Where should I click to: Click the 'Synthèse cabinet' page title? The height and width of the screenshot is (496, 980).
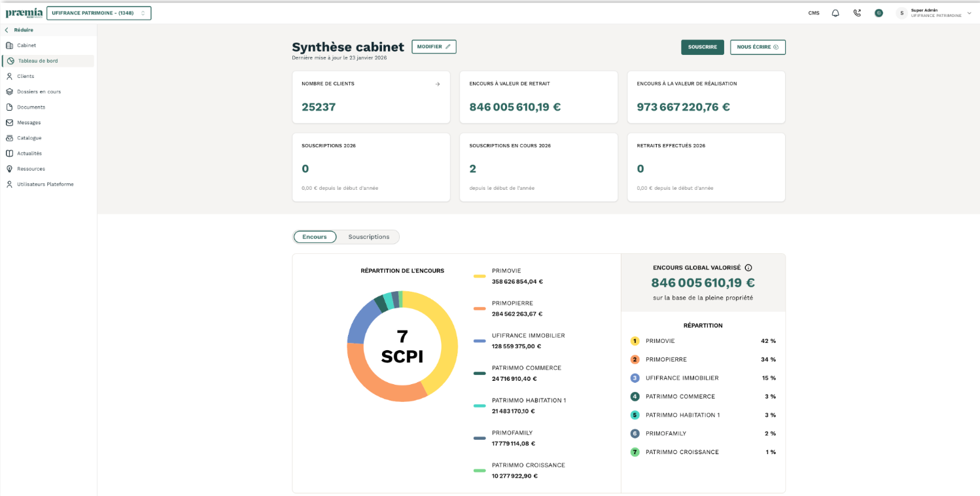348,47
